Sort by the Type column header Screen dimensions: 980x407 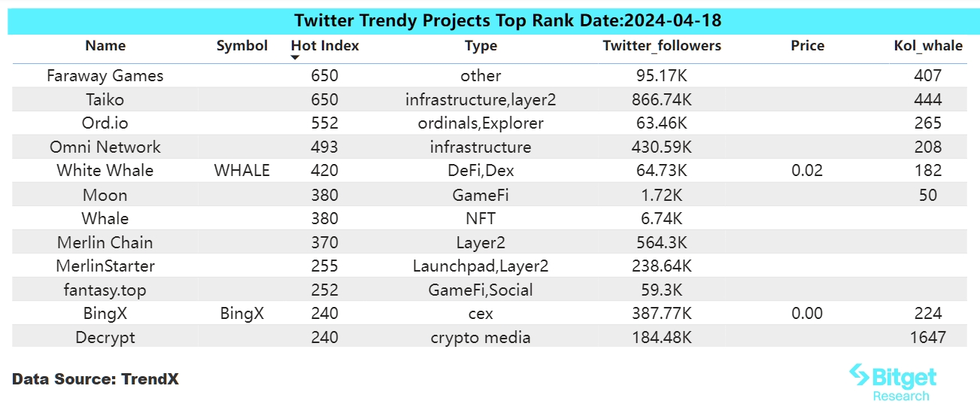[x=481, y=46]
